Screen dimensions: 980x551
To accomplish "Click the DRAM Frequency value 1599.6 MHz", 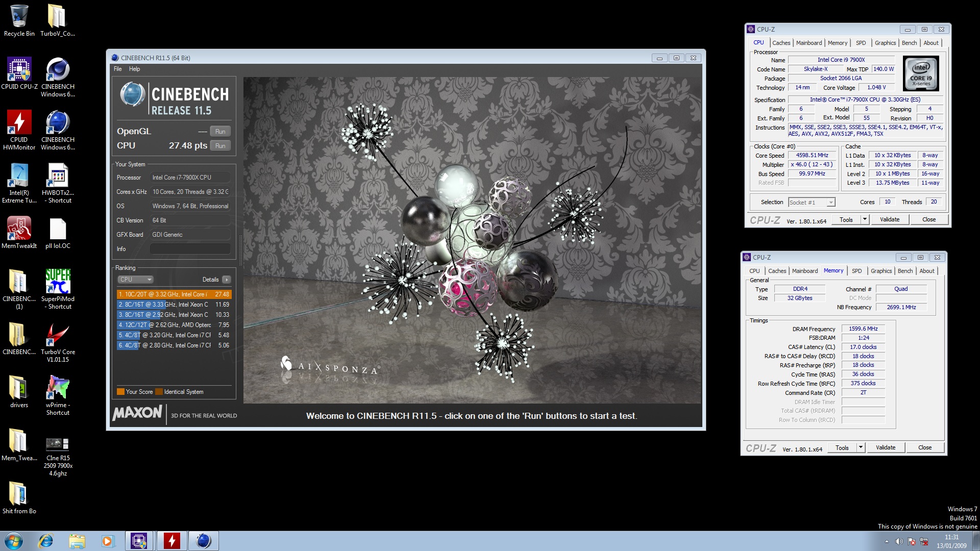I will (863, 329).
